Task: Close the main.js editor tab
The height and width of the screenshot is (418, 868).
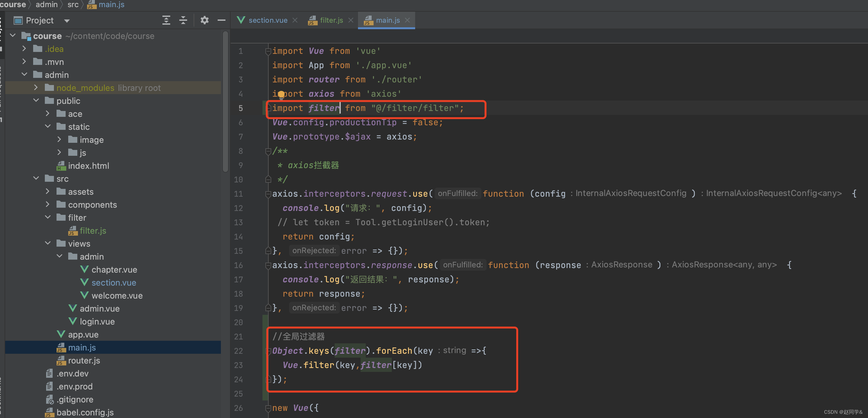Action: (407, 20)
